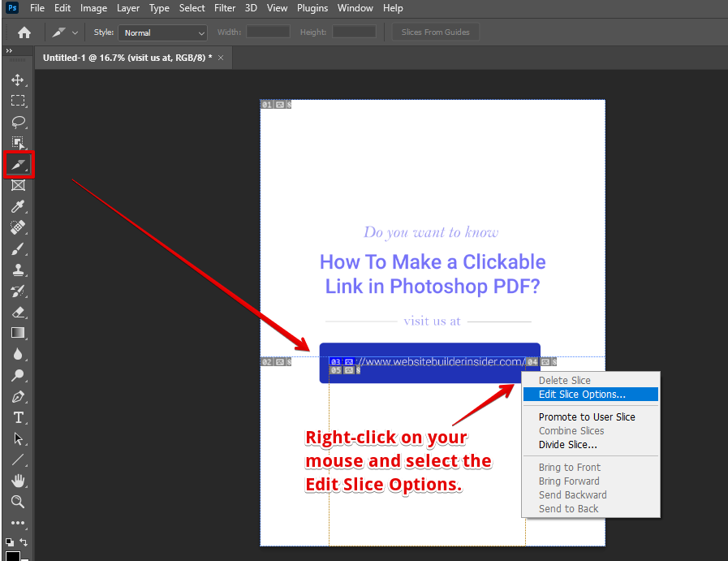Select the Hand tool
This screenshot has height=561, width=728.
click(x=17, y=481)
